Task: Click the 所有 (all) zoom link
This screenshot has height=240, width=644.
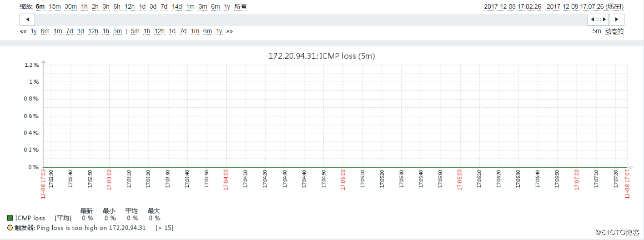Action: [x=241, y=7]
